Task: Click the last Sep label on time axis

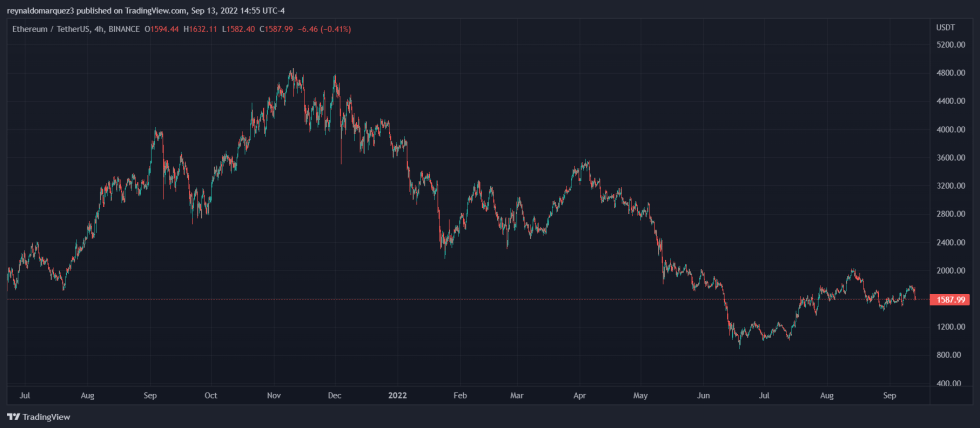Action: [887, 395]
